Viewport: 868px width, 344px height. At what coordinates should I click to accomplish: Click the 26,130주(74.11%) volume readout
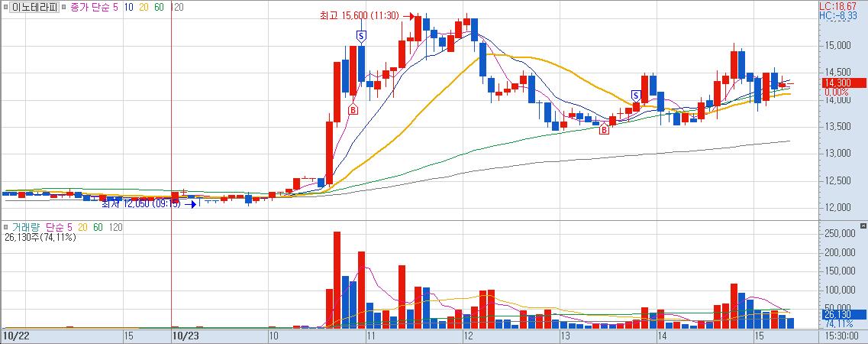[39, 238]
